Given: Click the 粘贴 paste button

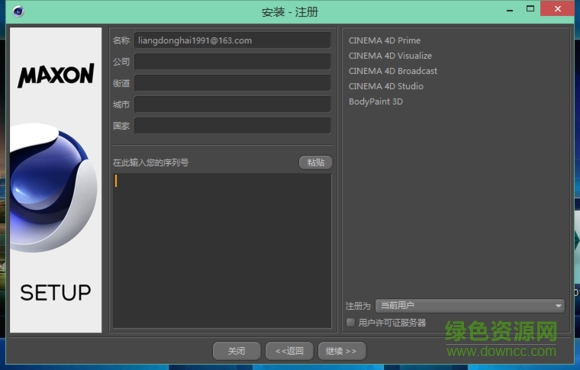Looking at the screenshot, I should pyautogui.click(x=316, y=162).
